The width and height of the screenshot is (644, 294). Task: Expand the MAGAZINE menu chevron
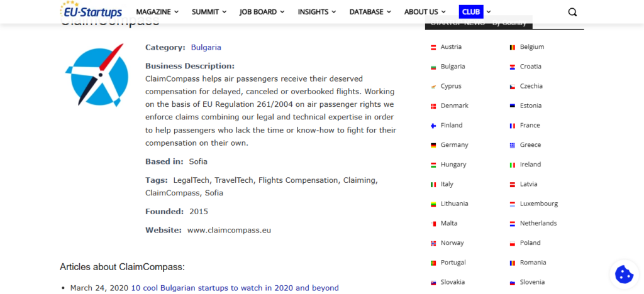[176, 12]
